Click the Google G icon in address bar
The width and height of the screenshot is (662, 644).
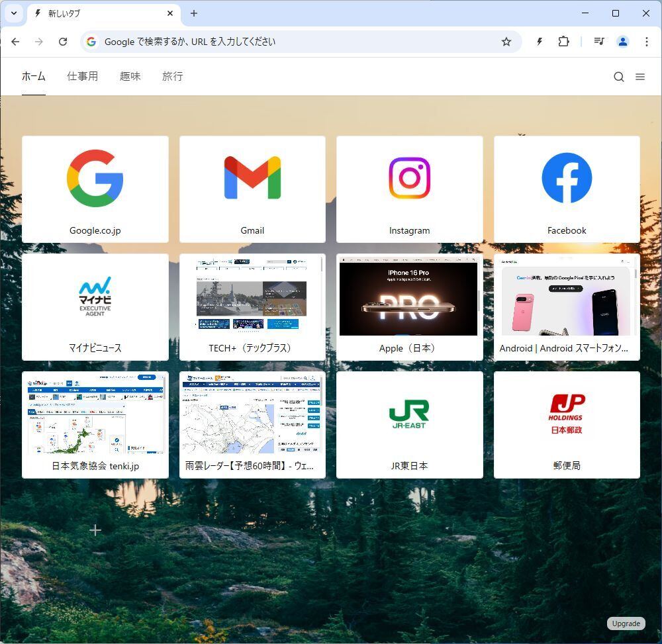tap(91, 41)
